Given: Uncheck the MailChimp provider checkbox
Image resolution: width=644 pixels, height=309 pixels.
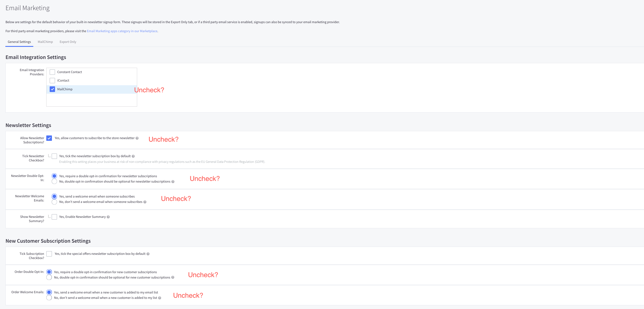Looking at the screenshot, I should pos(52,89).
